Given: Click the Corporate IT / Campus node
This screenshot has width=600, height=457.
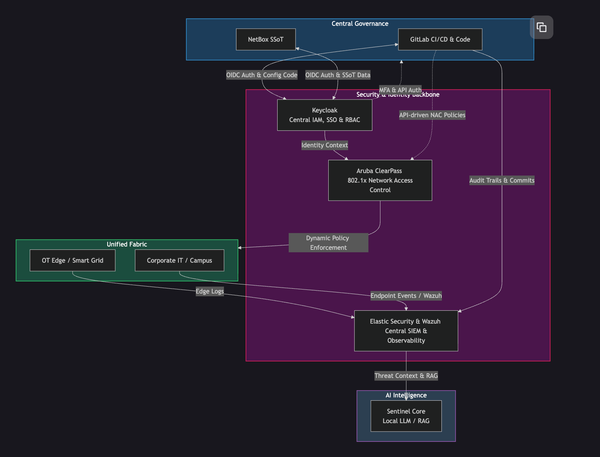Looking at the screenshot, I should [179, 260].
